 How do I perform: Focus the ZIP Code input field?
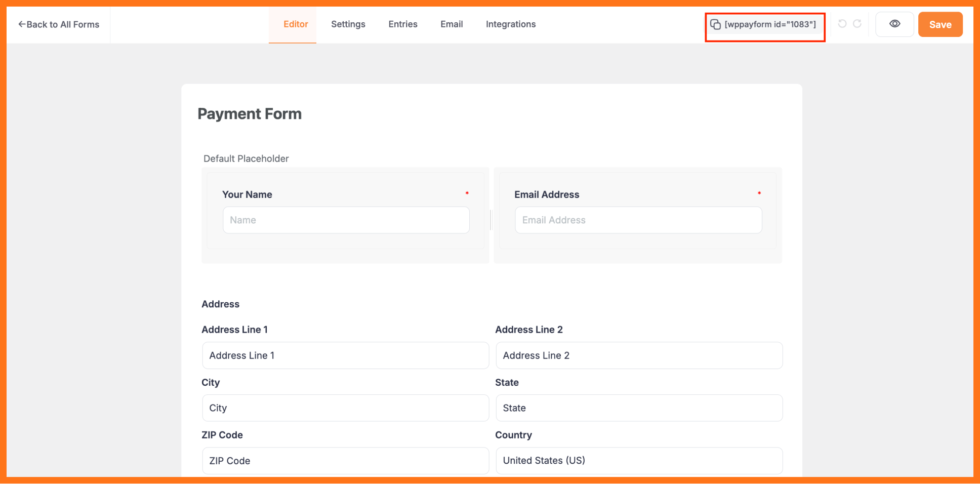coord(345,461)
